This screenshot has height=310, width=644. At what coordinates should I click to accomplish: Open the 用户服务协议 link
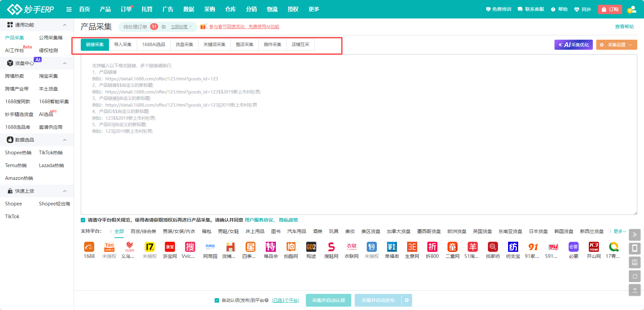pos(259,220)
